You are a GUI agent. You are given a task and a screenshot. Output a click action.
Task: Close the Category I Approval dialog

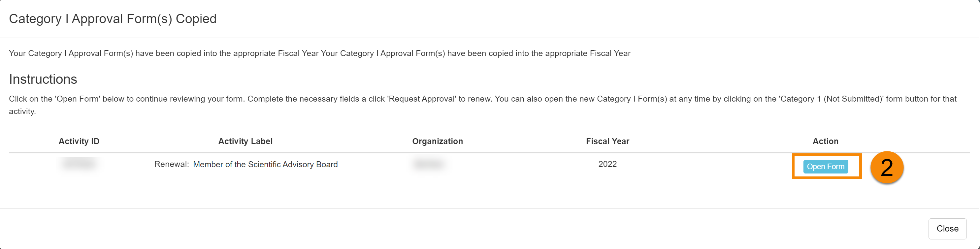coord(947,229)
